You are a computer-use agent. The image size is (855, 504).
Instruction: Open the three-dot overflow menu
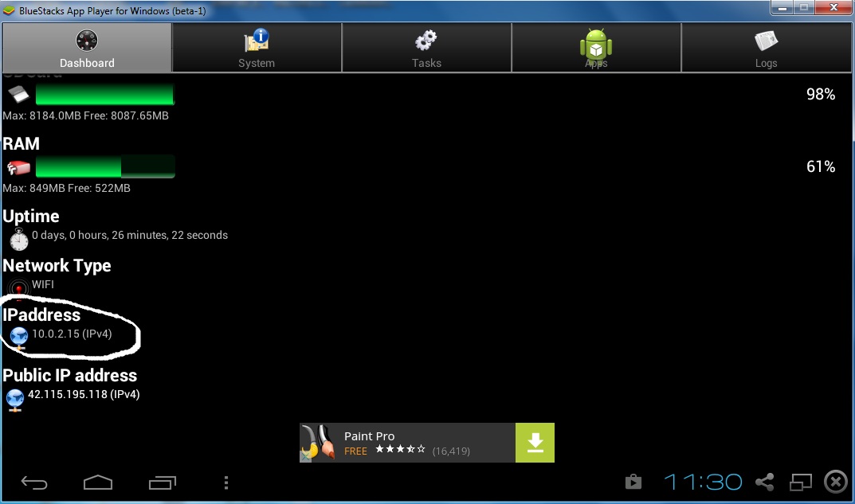point(226,483)
